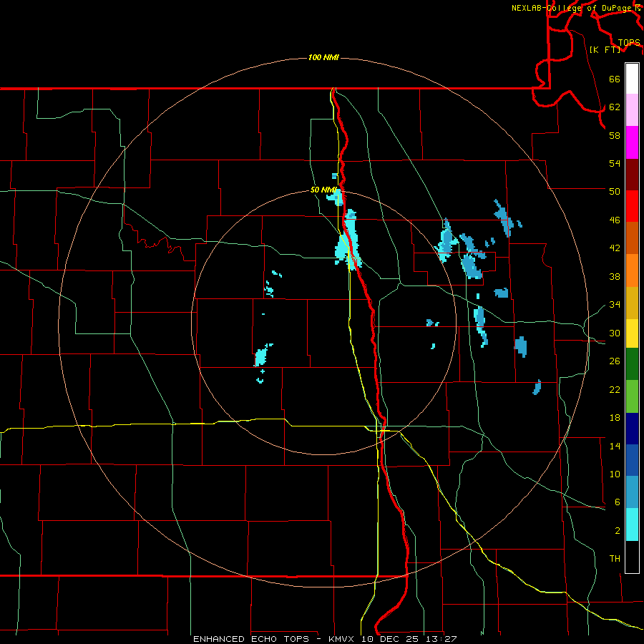Pick the dark green legend swatch
644x644 pixels.
point(632,364)
